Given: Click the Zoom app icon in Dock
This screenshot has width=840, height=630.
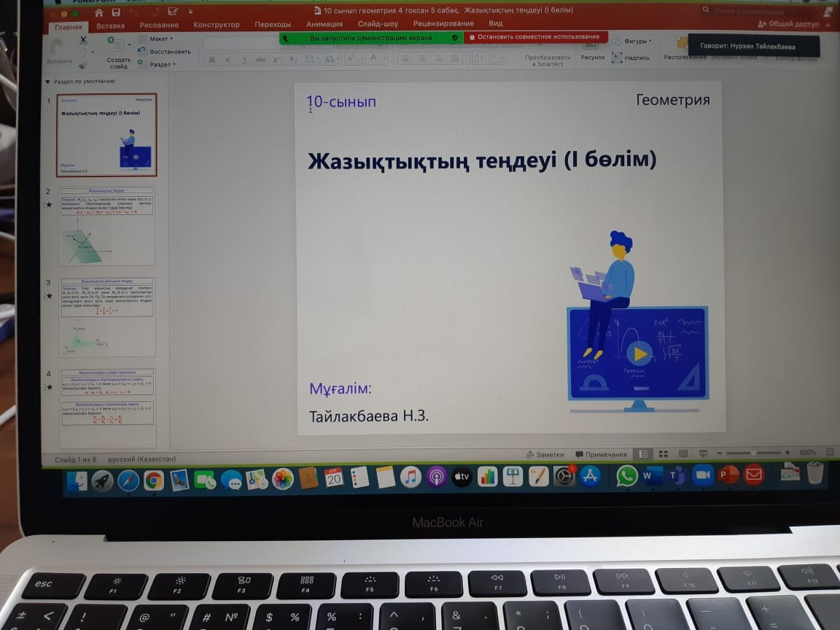Looking at the screenshot, I should (702, 475).
